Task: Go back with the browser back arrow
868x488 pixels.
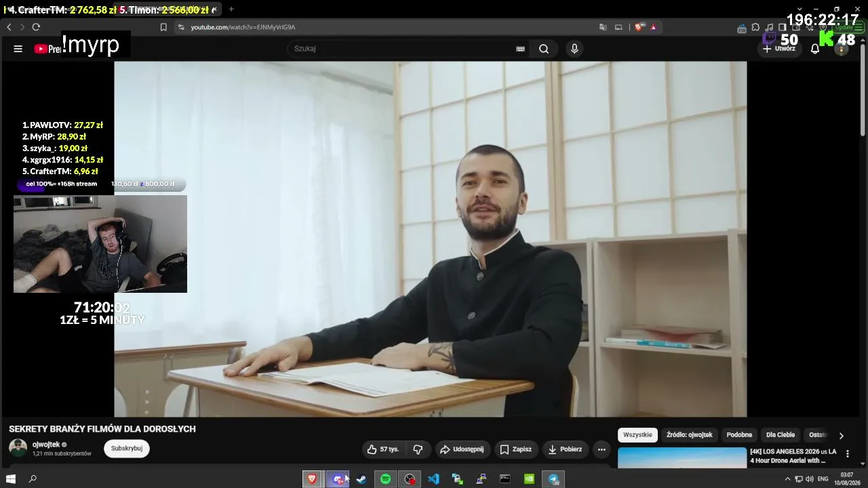Action: pyautogui.click(x=9, y=27)
